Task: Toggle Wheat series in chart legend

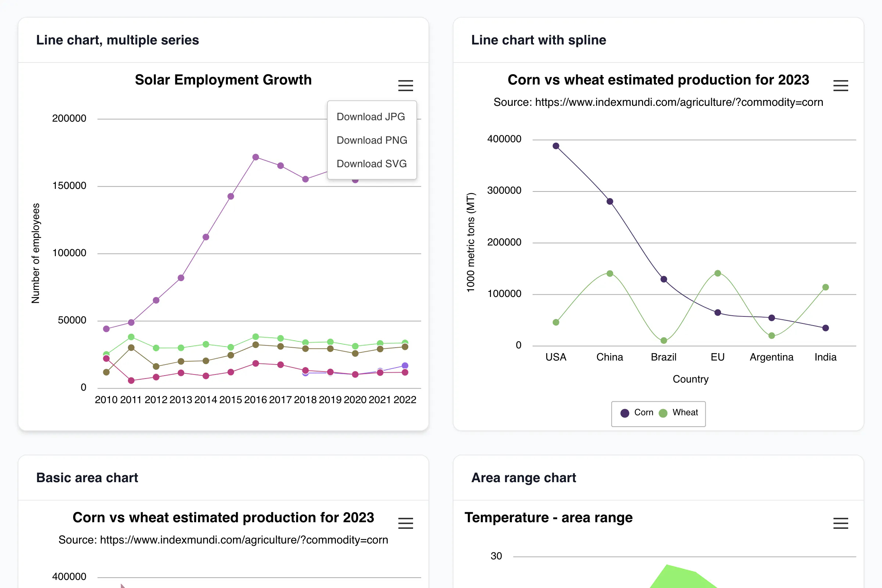Action: 678,412
